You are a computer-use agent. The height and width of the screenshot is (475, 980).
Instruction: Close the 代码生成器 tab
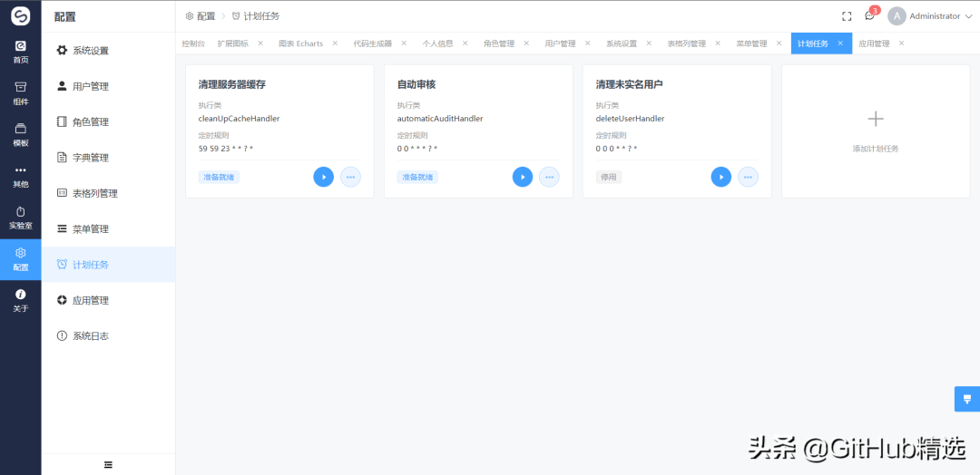(x=404, y=44)
